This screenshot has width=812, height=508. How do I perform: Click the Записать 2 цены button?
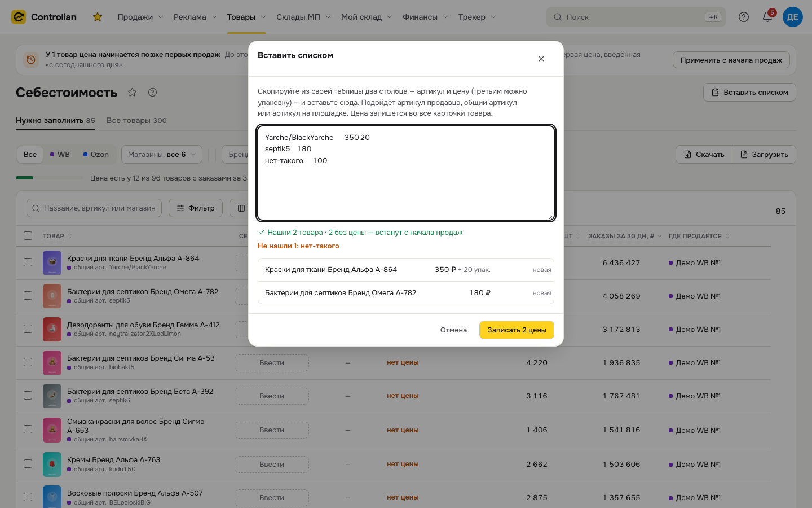pos(517,330)
